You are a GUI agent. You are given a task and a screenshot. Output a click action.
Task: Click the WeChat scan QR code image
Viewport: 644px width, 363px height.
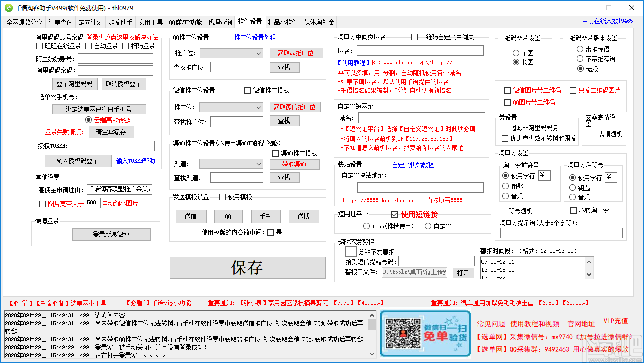click(425, 334)
